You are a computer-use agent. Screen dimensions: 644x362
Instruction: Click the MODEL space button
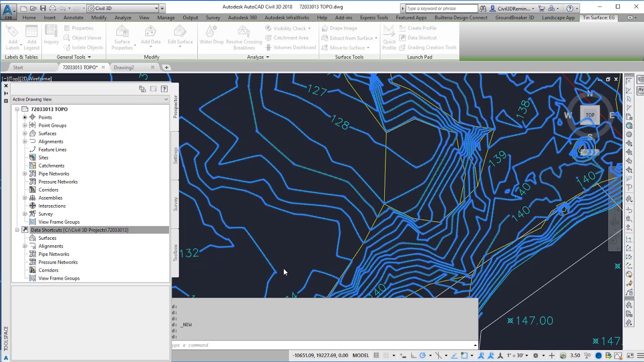(360, 355)
